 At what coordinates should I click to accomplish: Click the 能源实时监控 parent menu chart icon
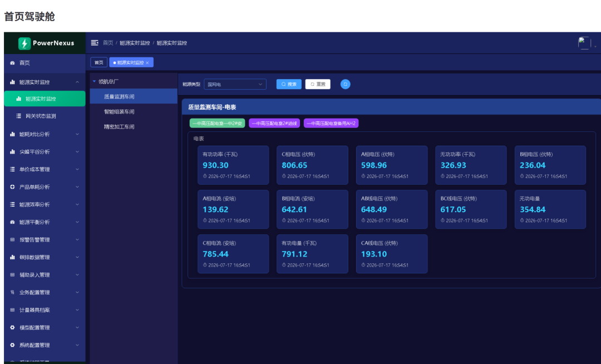coord(12,82)
